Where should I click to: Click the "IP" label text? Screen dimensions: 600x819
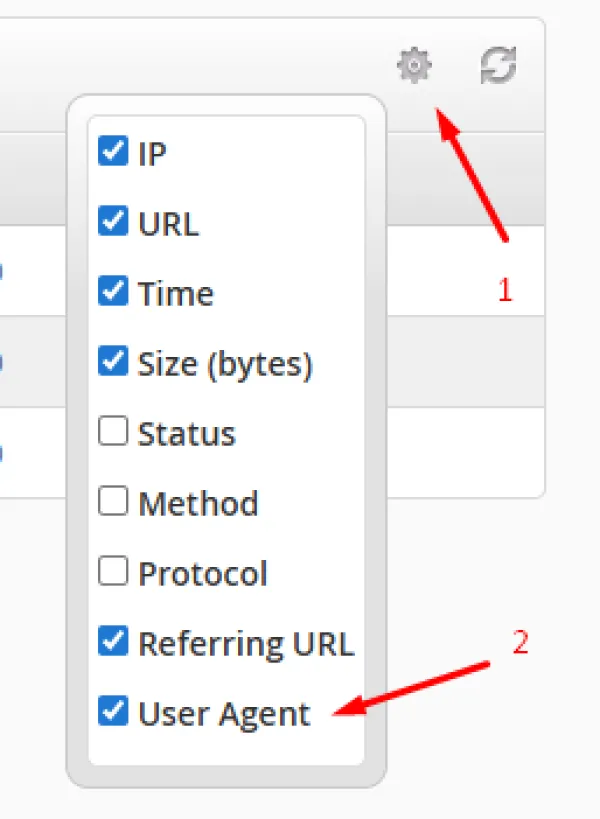(152, 154)
